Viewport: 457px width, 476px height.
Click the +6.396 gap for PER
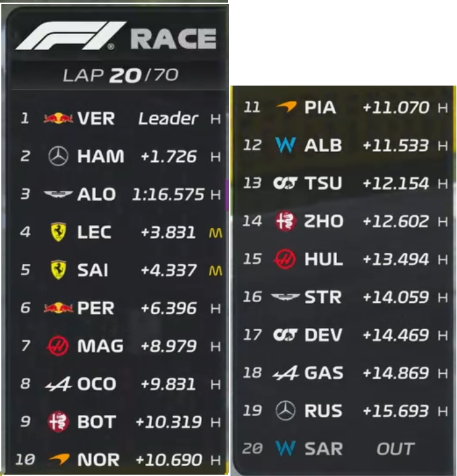click(169, 308)
